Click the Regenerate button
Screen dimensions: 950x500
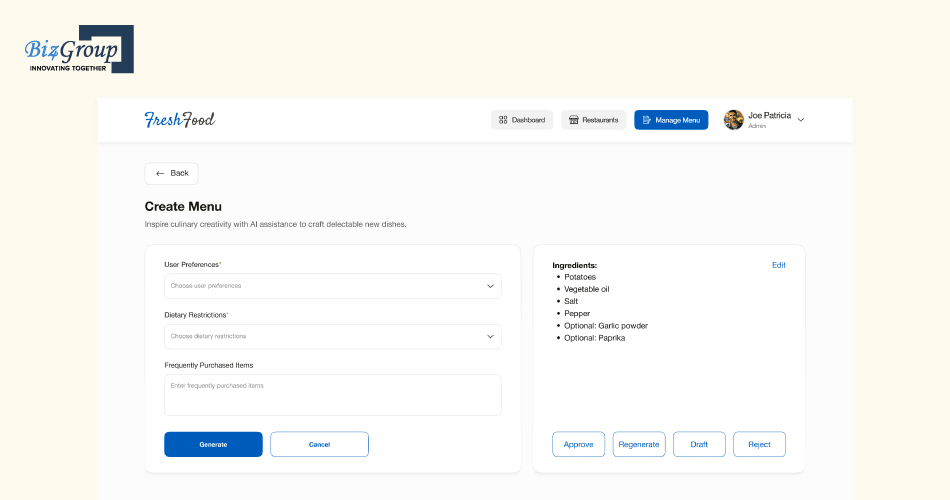639,444
